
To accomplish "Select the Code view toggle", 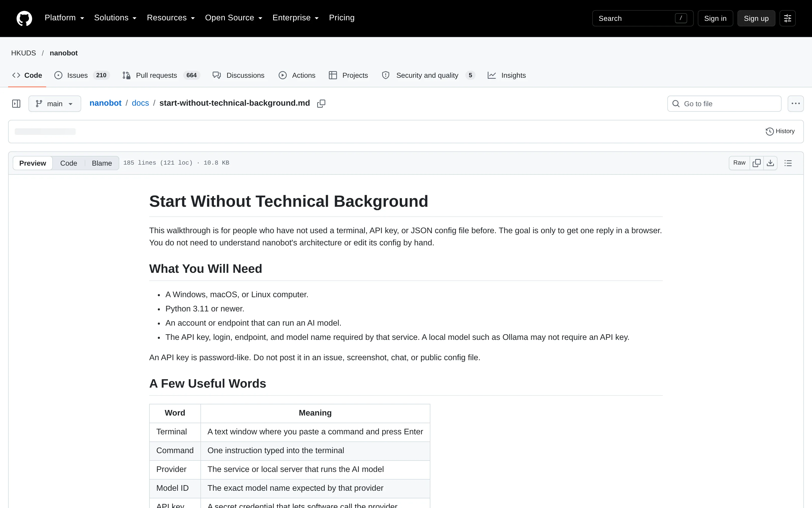I will pos(69,163).
